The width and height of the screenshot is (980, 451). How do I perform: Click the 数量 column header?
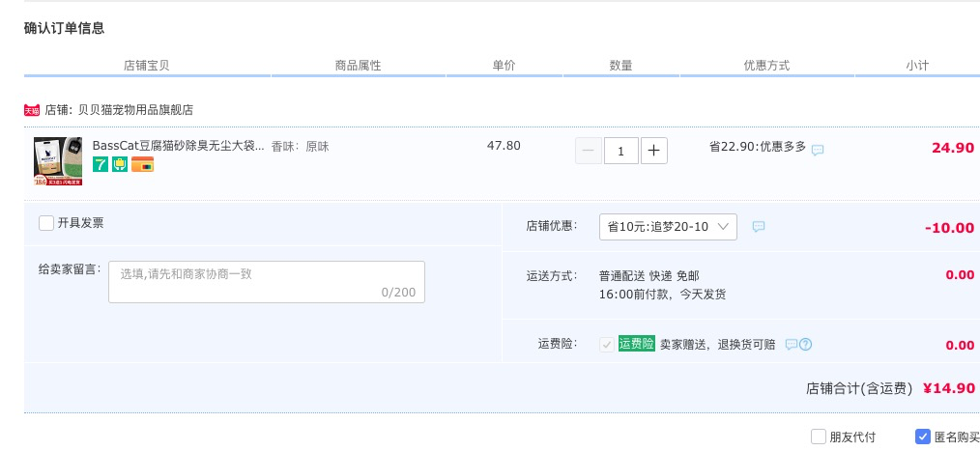click(621, 65)
